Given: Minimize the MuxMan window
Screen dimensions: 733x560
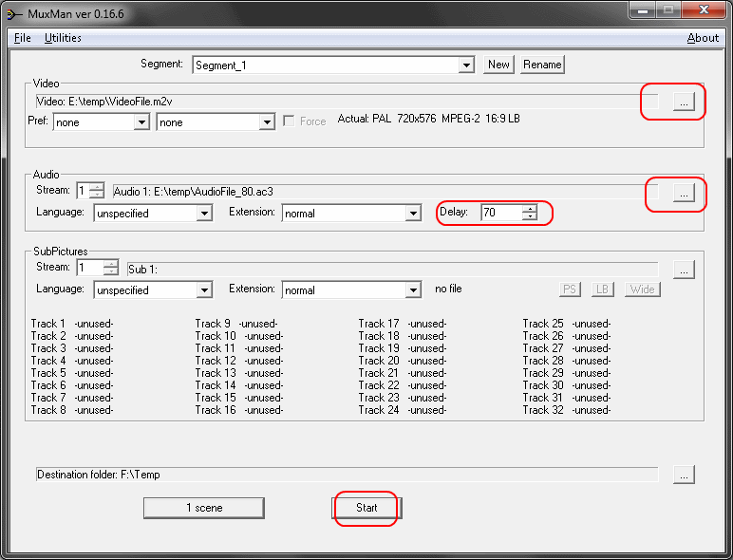Looking at the screenshot, I should (x=643, y=9).
